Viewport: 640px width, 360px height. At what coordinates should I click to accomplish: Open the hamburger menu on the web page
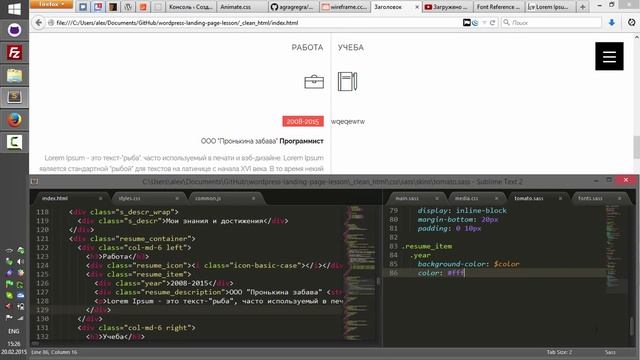click(609, 56)
